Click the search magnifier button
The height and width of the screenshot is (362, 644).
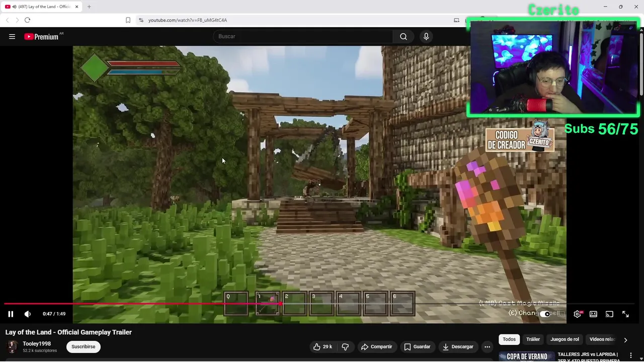tap(404, 36)
